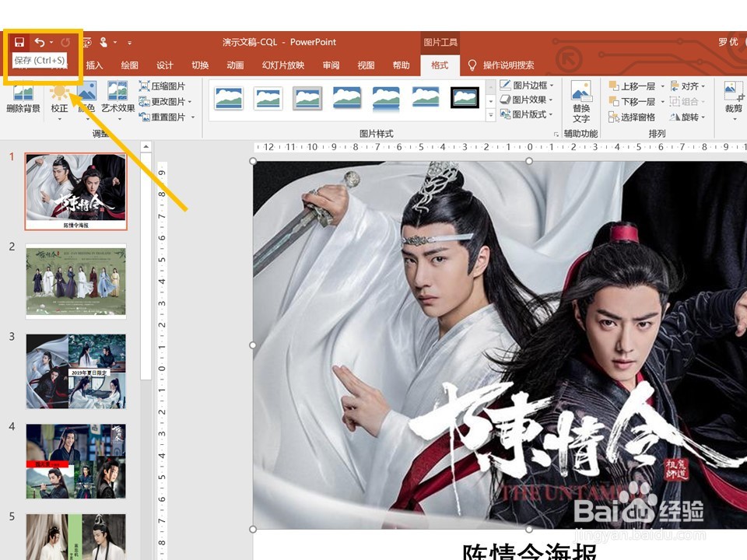This screenshot has height=560, width=747.
Task: Click the Save icon in quick access toolbar
Action: pyautogui.click(x=19, y=42)
